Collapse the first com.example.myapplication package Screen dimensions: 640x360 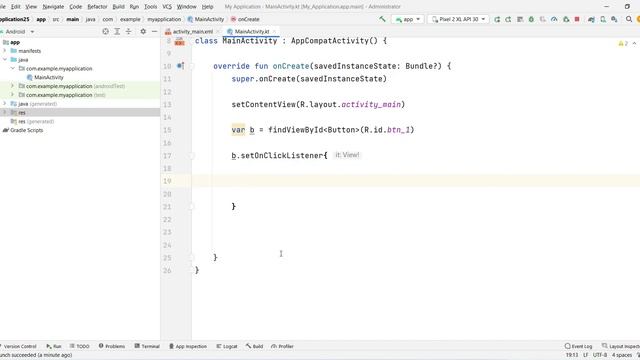[x=13, y=68]
